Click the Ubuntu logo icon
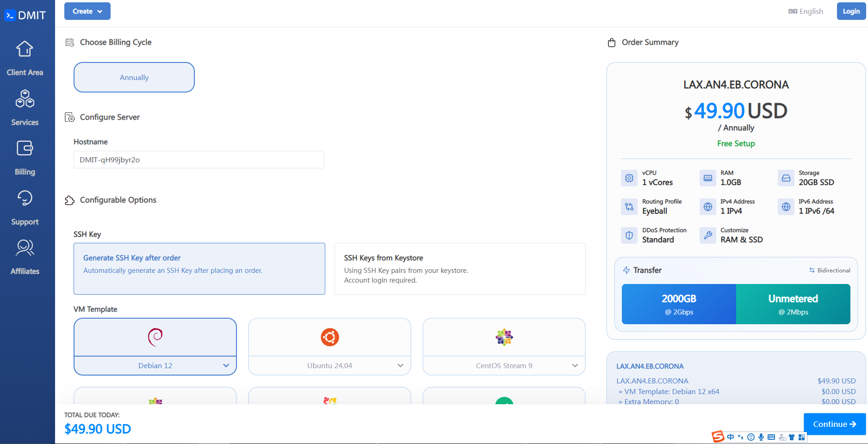Viewport: 868px width, 444px height. [x=329, y=337]
